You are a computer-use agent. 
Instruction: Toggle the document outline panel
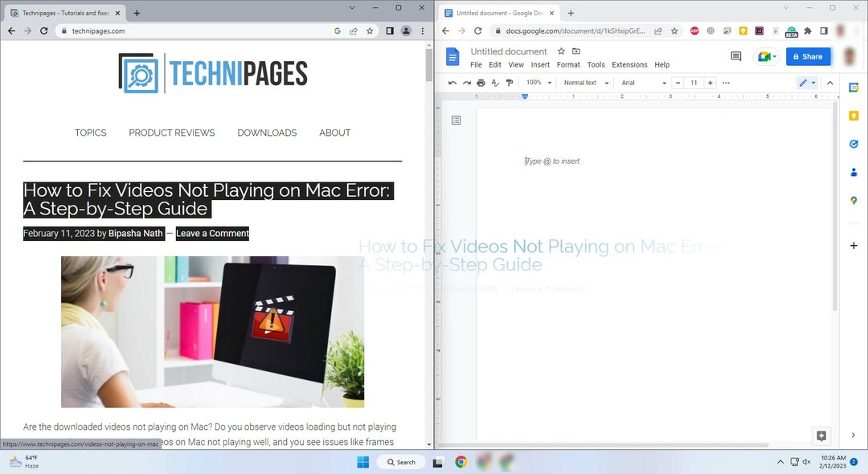point(457,121)
